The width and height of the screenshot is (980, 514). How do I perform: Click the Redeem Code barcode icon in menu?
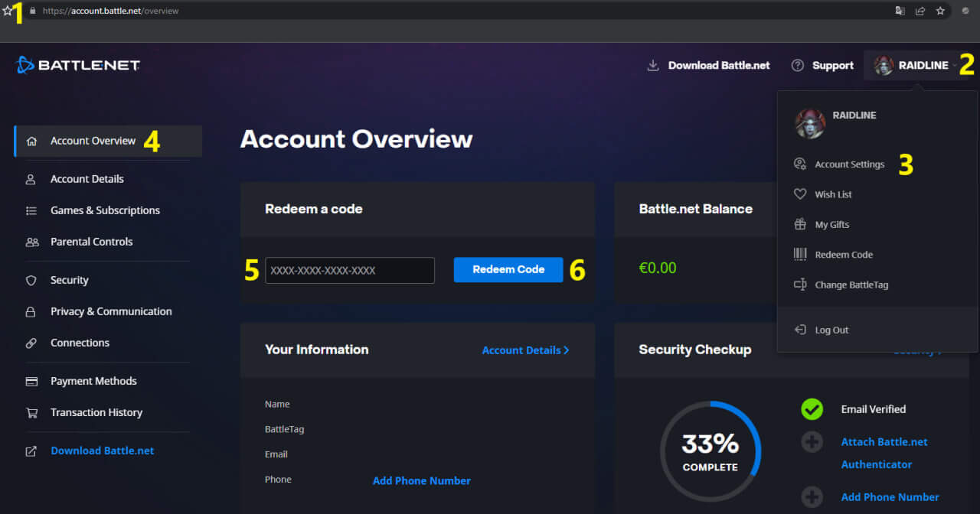click(800, 255)
